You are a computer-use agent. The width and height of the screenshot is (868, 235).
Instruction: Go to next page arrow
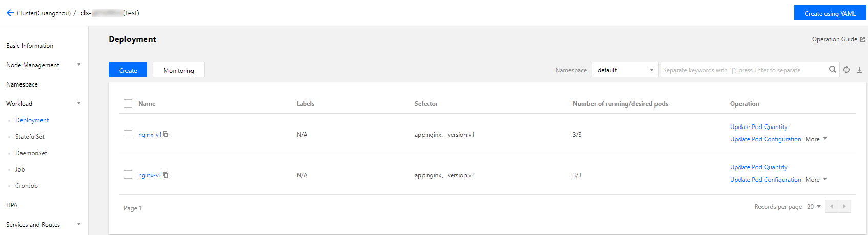pyautogui.click(x=844, y=207)
